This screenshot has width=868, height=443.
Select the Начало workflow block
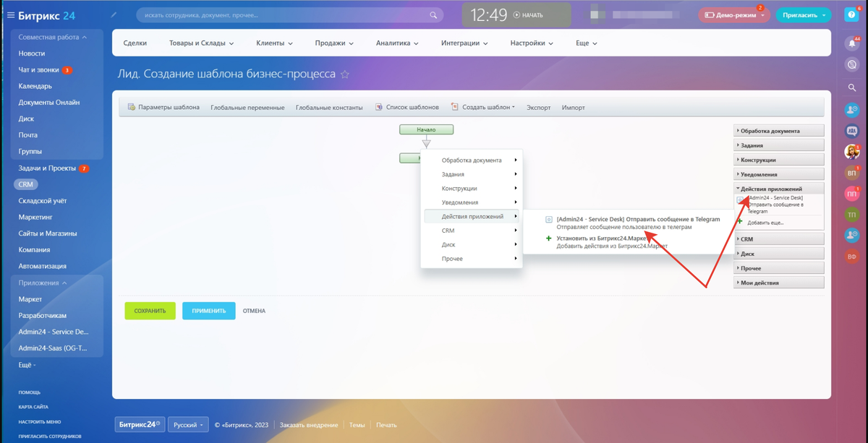427,129
